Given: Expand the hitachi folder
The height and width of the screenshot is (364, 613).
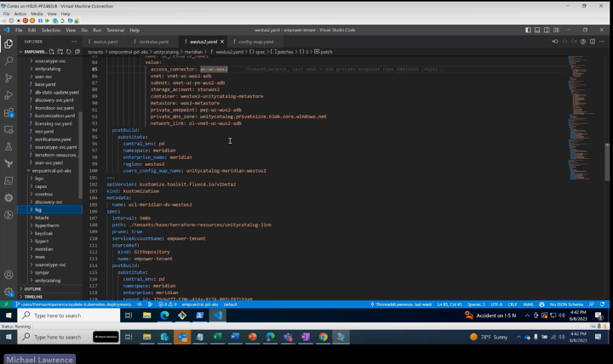Looking at the screenshot, I should (49, 218).
